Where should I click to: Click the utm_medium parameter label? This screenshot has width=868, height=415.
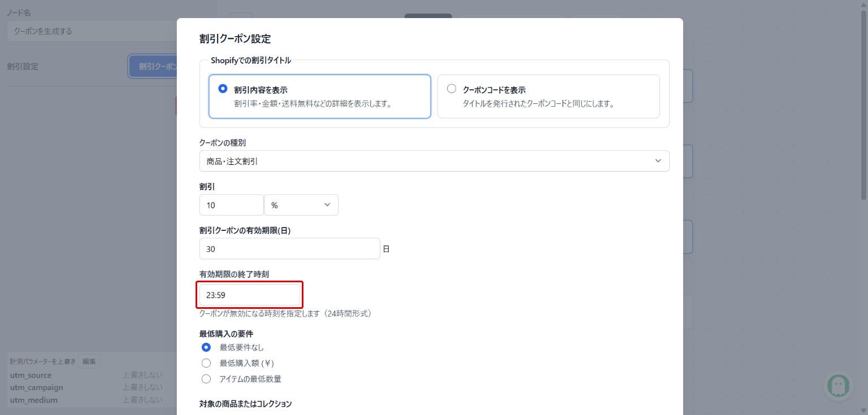point(33,400)
